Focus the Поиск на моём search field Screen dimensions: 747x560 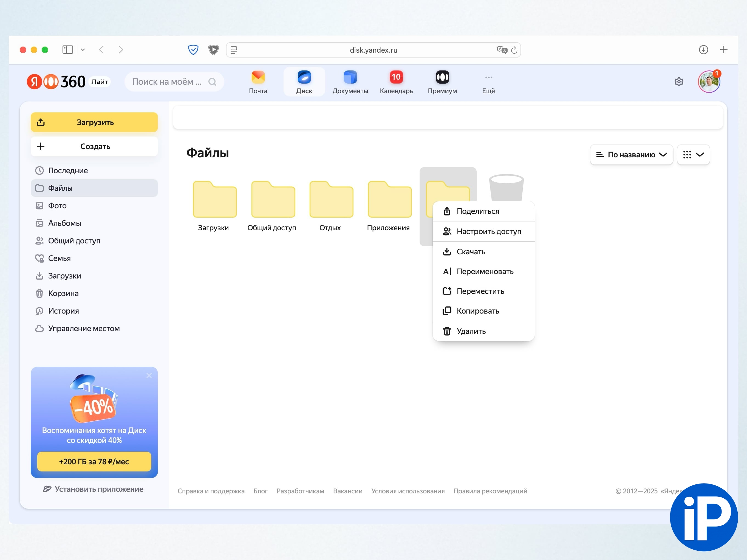pyautogui.click(x=167, y=82)
